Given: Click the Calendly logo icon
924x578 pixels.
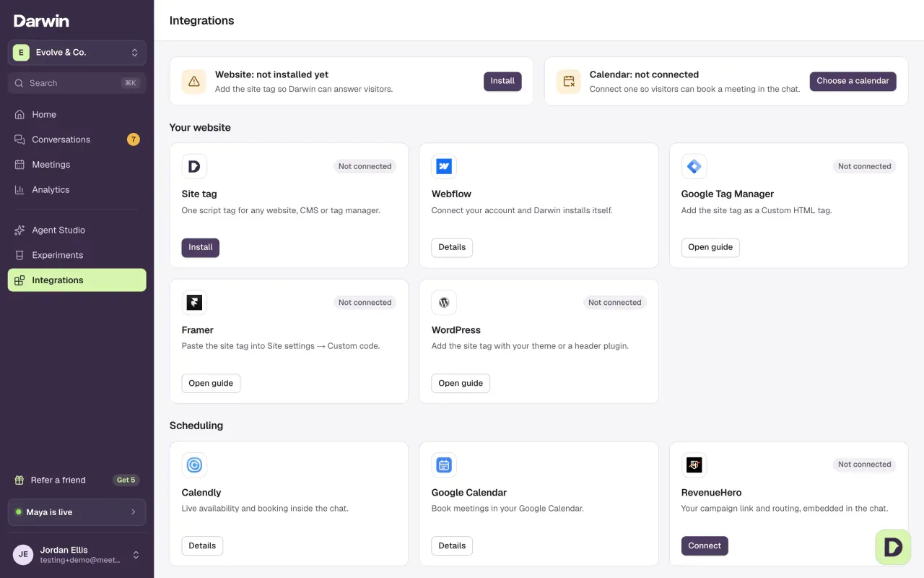Looking at the screenshot, I should coord(194,465).
